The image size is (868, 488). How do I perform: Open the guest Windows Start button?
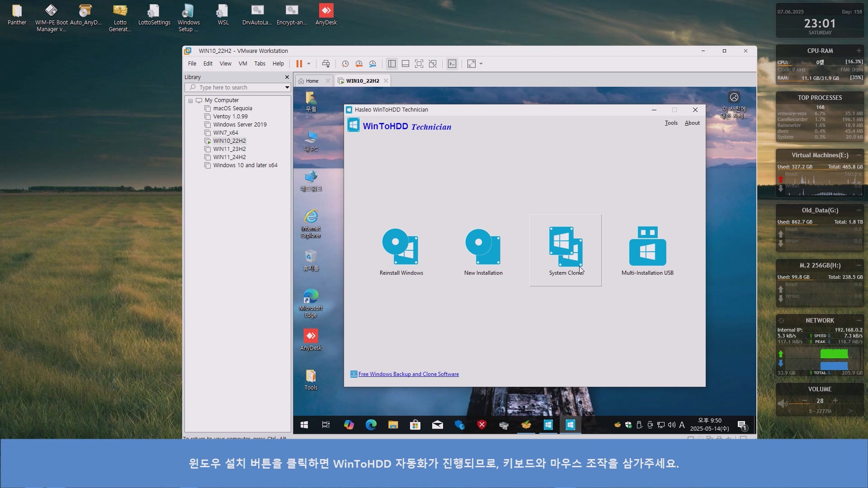[x=304, y=425]
